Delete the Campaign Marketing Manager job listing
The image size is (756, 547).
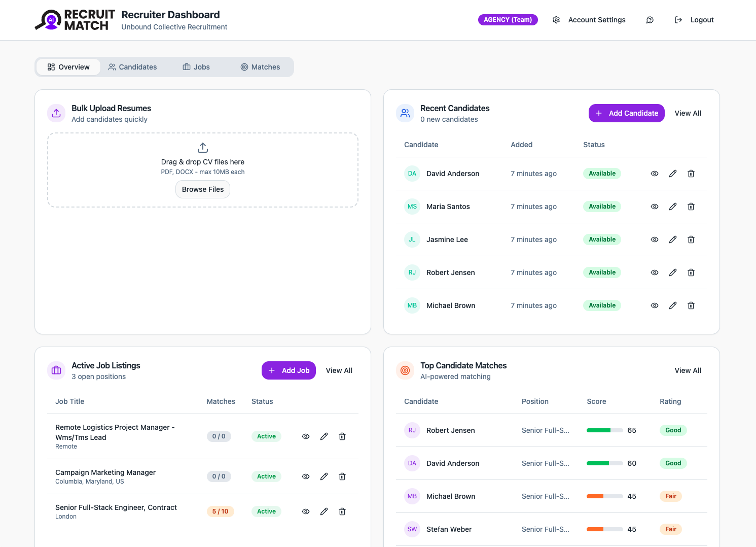pyautogui.click(x=342, y=476)
